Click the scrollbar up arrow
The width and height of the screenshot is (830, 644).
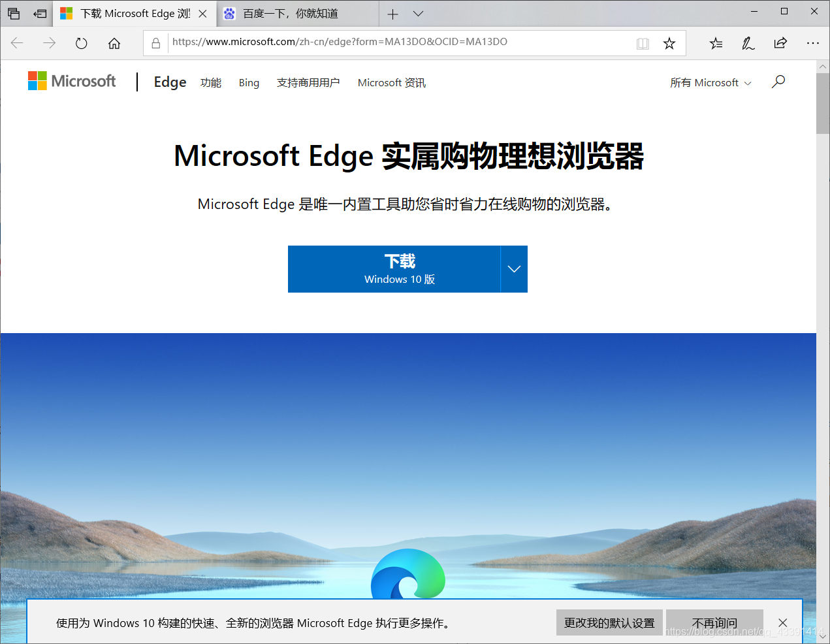tap(823, 67)
